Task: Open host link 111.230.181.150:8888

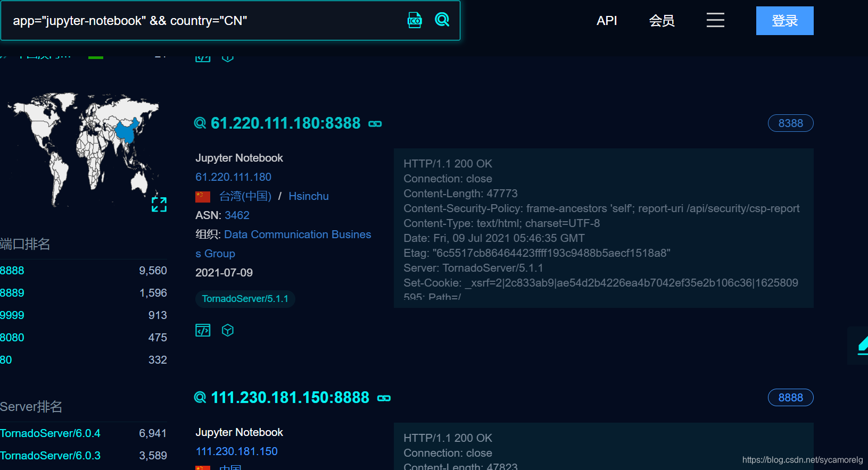Action: click(290, 398)
